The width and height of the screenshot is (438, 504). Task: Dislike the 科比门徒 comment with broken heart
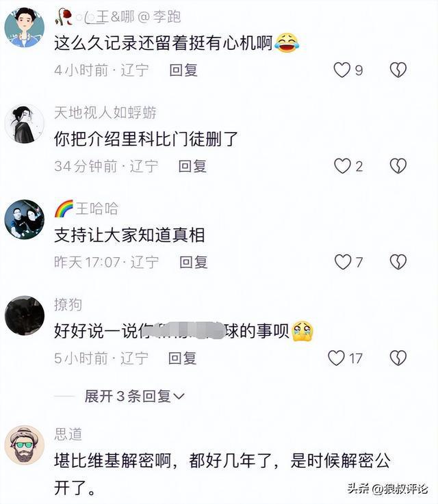pos(398,166)
